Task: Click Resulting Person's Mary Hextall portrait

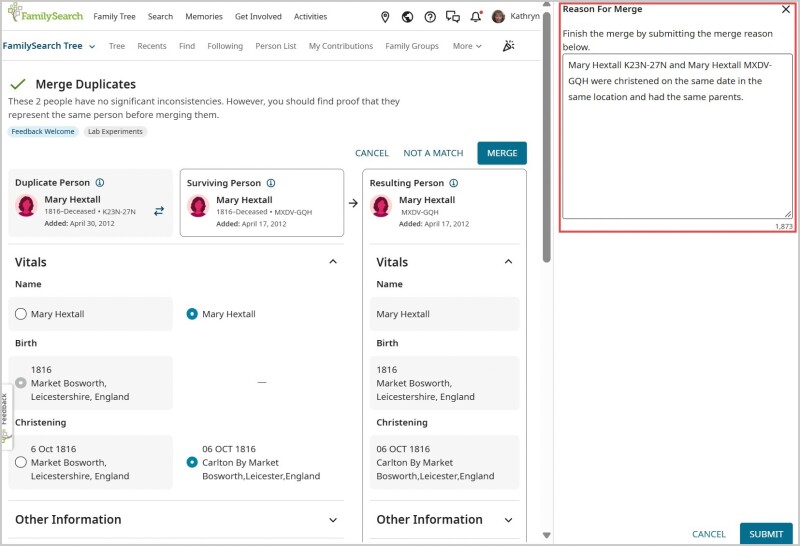Action: coord(381,206)
